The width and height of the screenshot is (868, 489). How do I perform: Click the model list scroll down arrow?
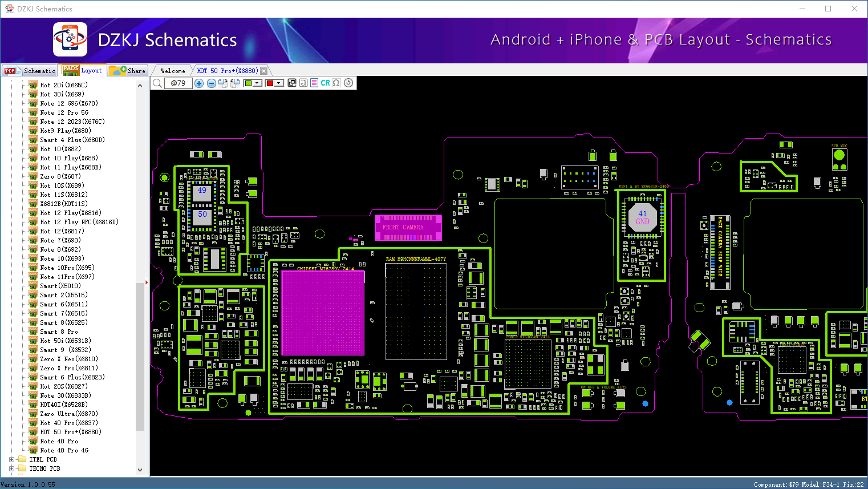(140, 470)
